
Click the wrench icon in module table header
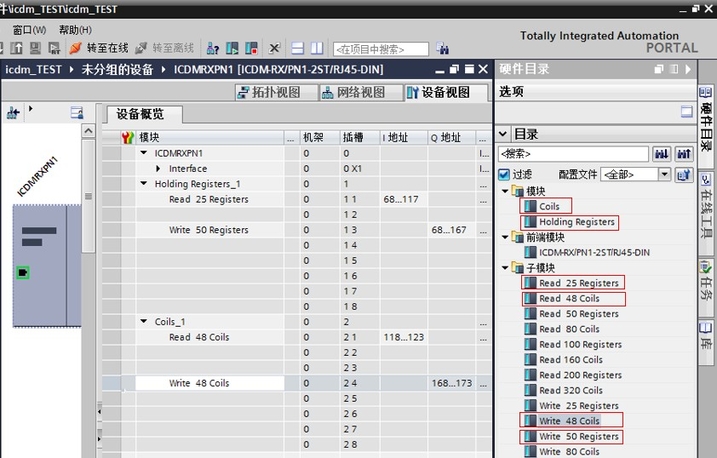coord(128,137)
